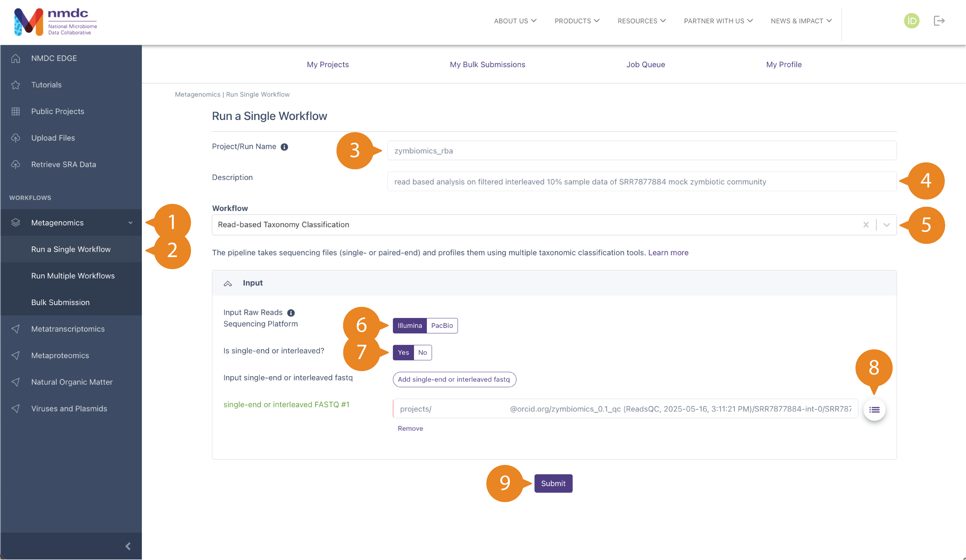Image resolution: width=966 pixels, height=560 pixels.
Task: Remove the FASTQ #1 input
Action: (410, 428)
